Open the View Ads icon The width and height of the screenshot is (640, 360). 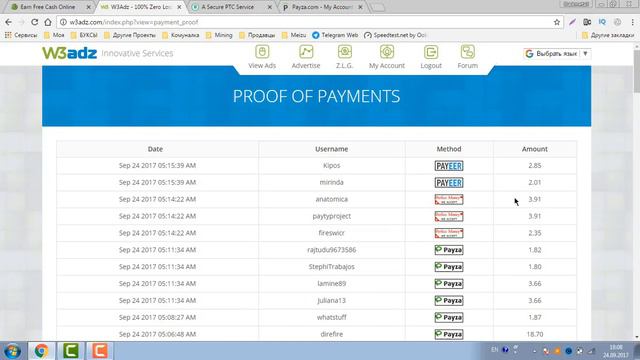(262, 52)
